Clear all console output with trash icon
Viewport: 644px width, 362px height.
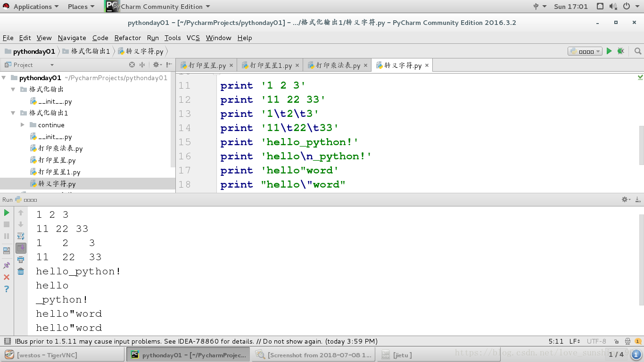[x=21, y=271]
